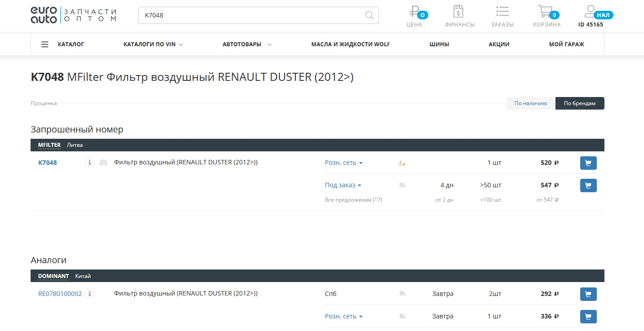Expand Розн. сеть dropdown in 336 ₽ row

(x=344, y=316)
